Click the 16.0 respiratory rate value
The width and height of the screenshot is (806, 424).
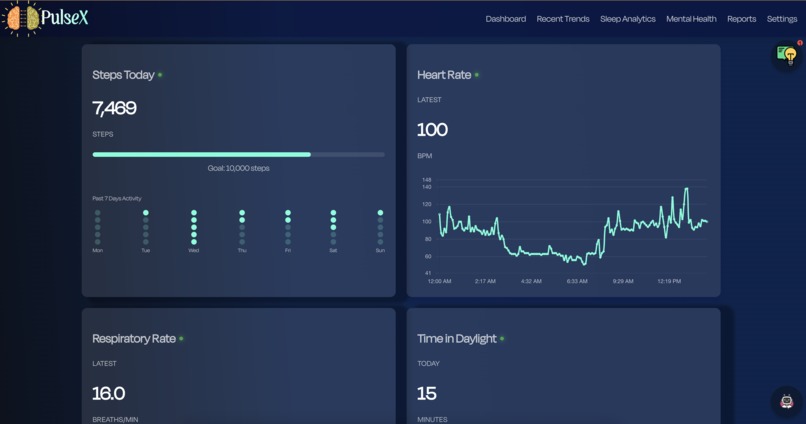point(108,394)
